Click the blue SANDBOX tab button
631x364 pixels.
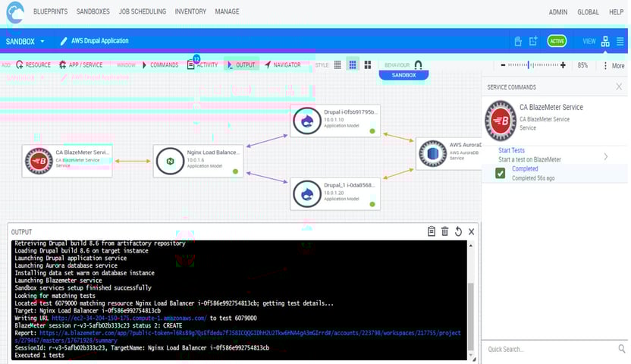click(403, 75)
